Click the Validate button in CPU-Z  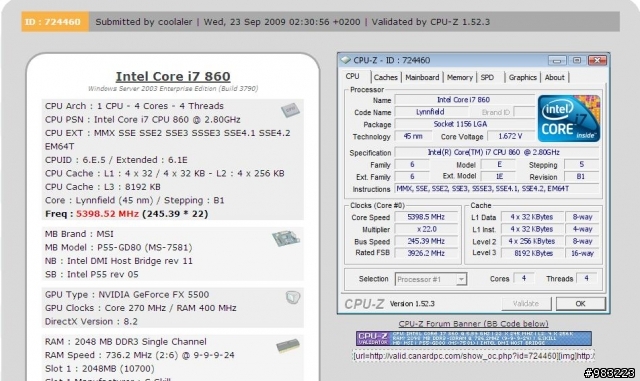(526, 303)
